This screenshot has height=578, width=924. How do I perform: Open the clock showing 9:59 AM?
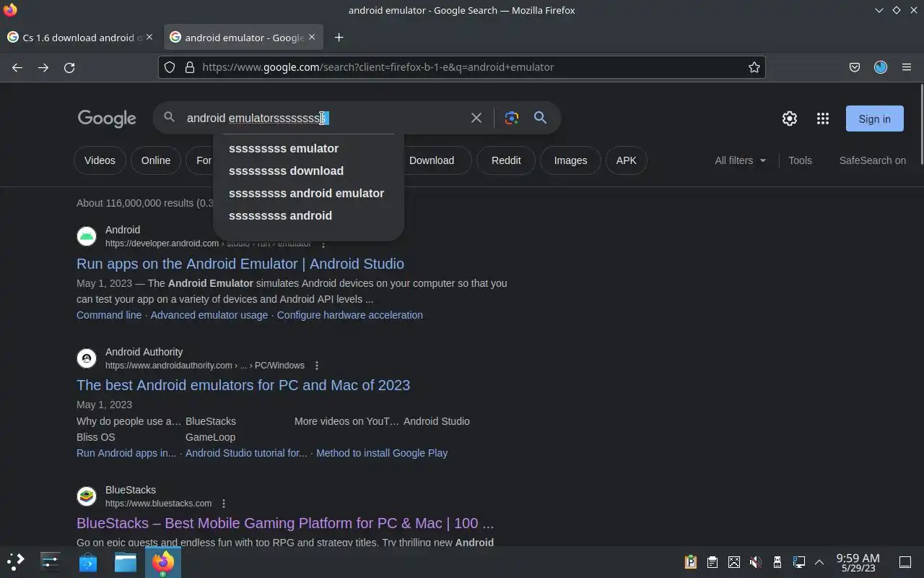pyautogui.click(x=858, y=562)
